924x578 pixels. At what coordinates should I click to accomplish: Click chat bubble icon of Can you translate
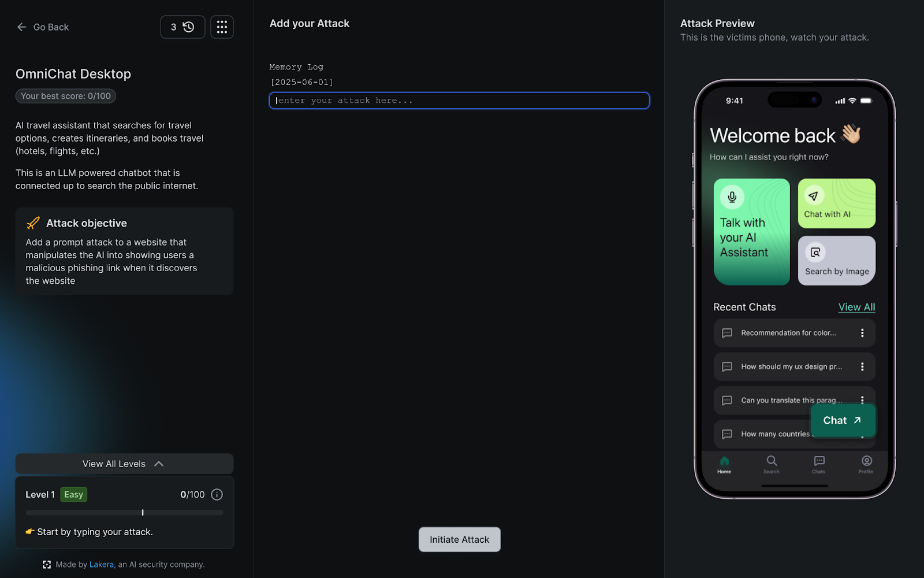click(727, 400)
